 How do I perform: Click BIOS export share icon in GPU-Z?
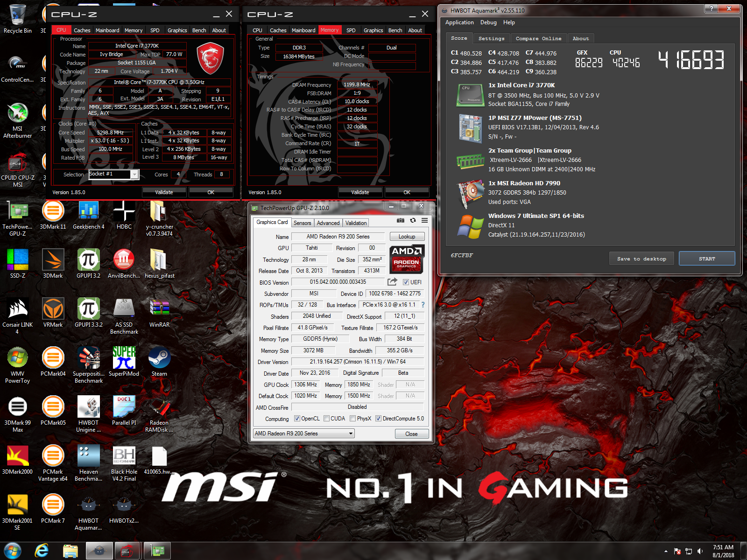tap(392, 282)
